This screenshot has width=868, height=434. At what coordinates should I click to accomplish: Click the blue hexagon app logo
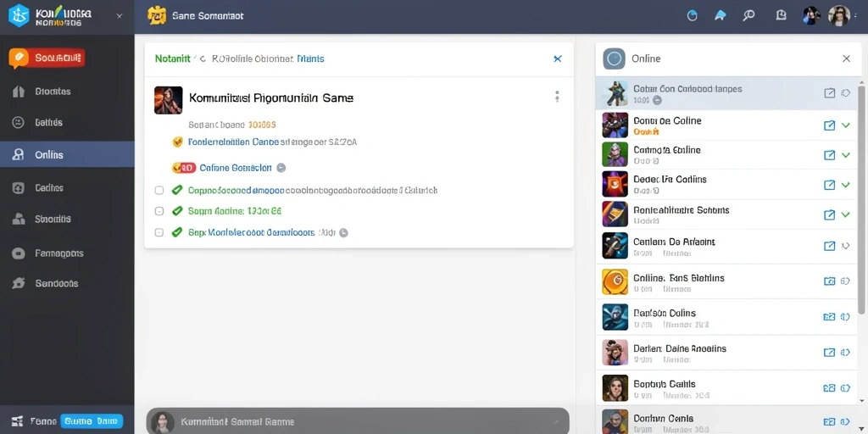click(19, 15)
